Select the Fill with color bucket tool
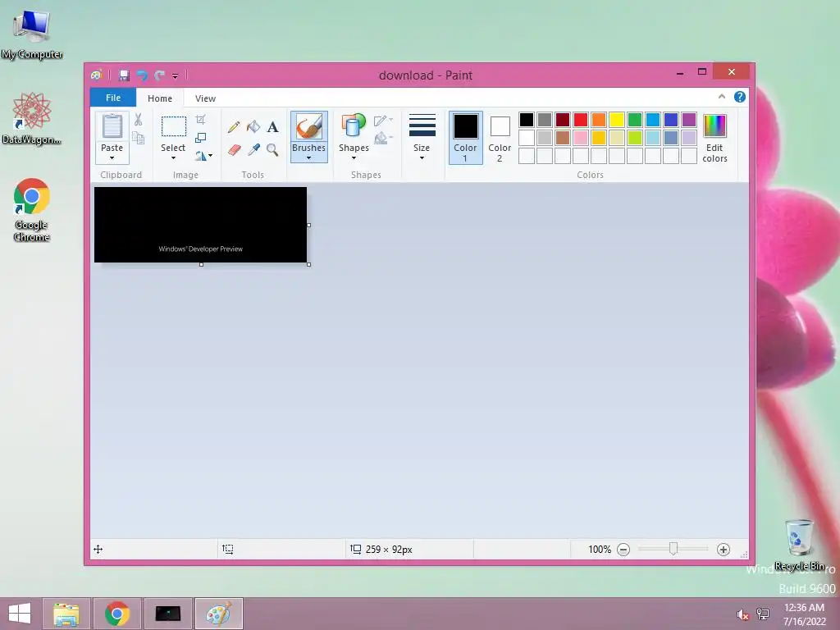The width and height of the screenshot is (840, 630). coord(253,127)
